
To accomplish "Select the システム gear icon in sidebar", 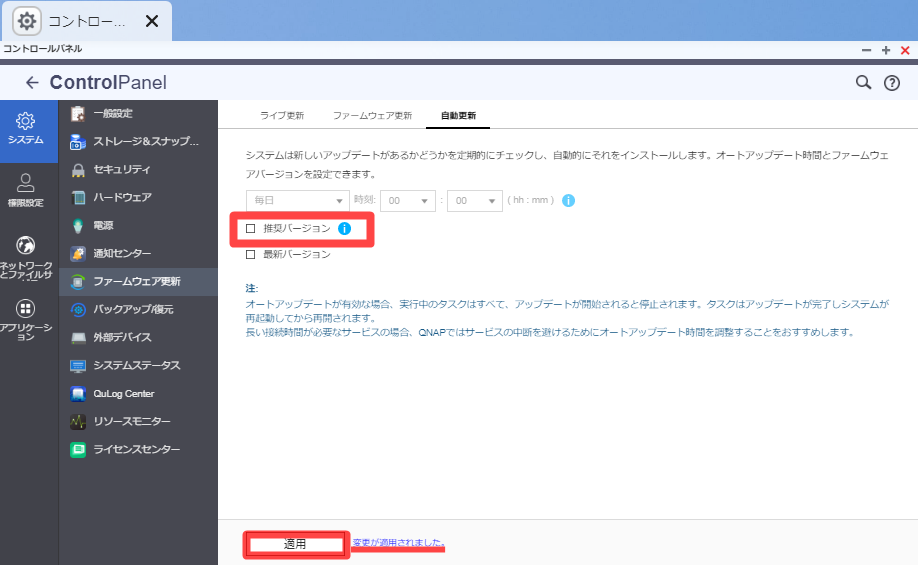I will (x=27, y=121).
